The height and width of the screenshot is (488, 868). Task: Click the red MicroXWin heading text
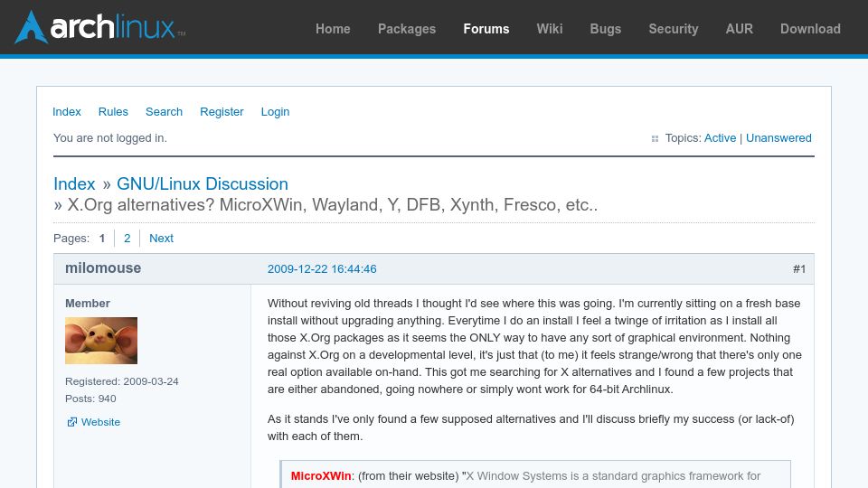(320, 476)
